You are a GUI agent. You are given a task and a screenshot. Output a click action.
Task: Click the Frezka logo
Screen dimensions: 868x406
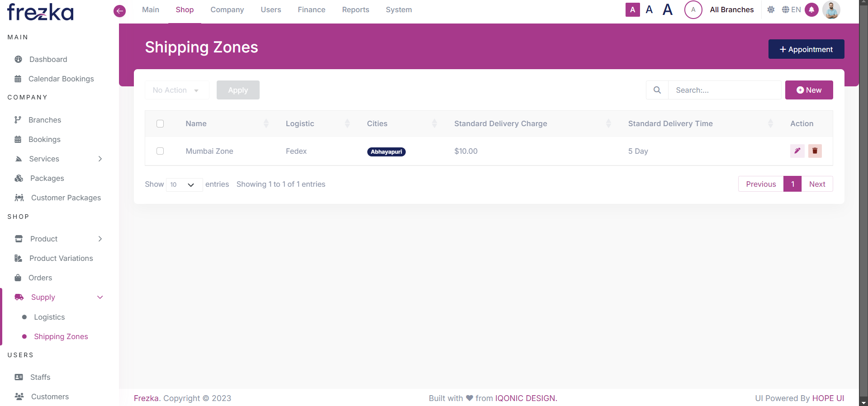point(40,12)
